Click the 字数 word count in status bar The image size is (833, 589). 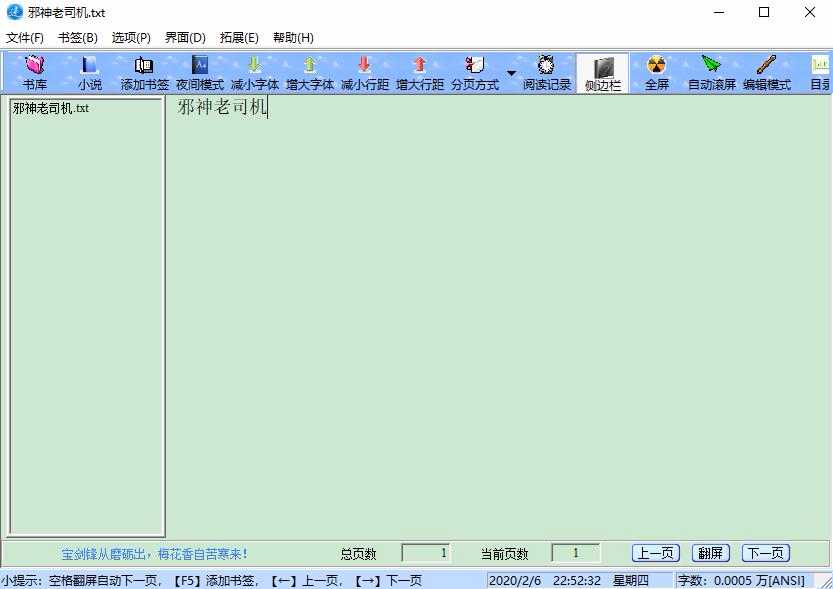pos(741,581)
